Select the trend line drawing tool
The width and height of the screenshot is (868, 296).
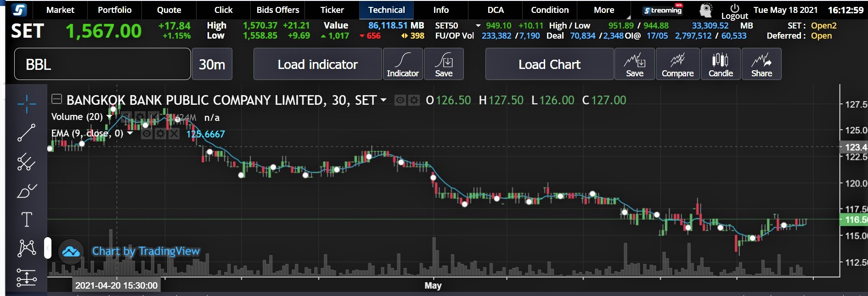27,133
